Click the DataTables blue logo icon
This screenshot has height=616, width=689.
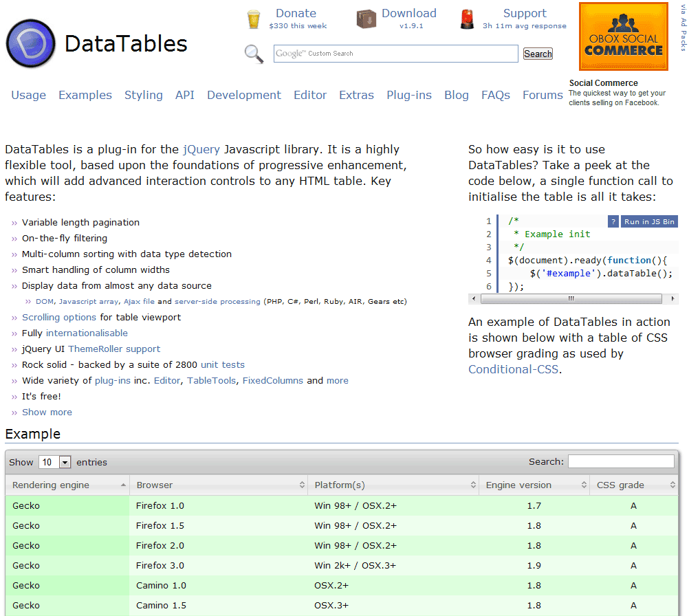[31, 43]
